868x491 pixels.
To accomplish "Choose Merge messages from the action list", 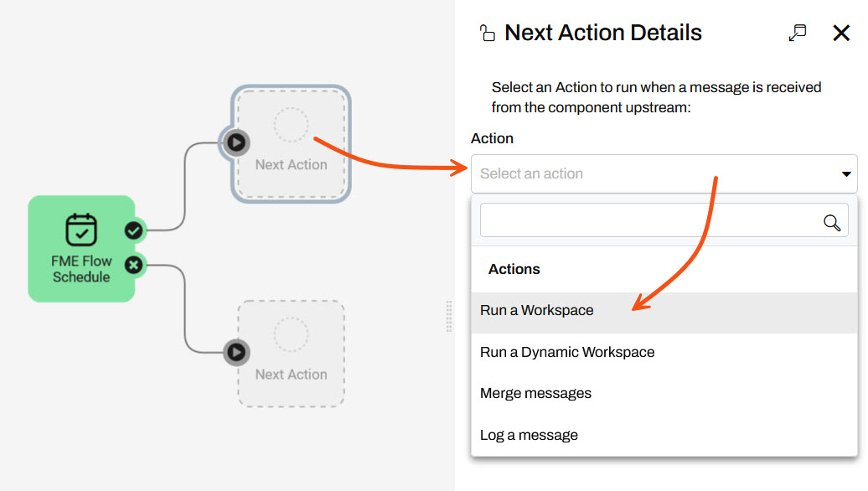I will (535, 393).
